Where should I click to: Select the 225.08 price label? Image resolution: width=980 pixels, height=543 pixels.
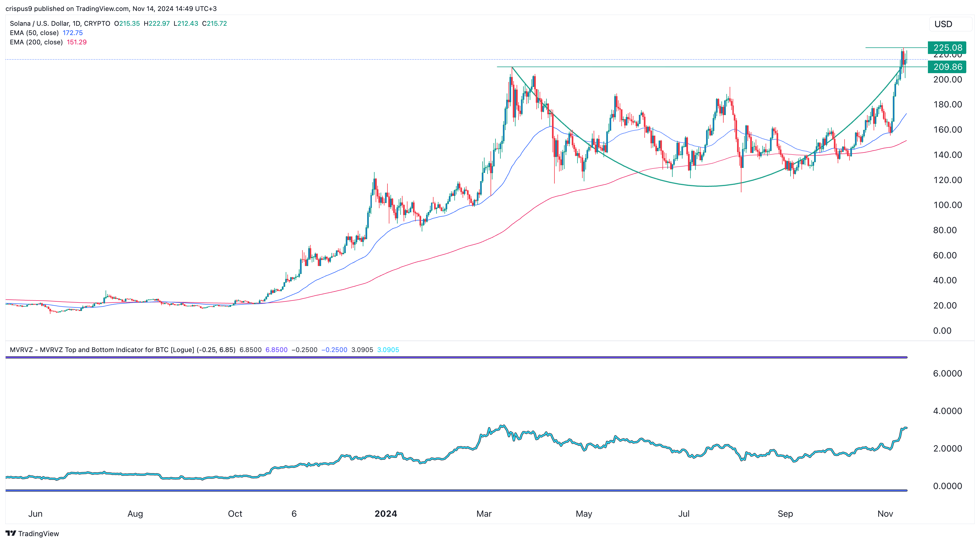(947, 47)
